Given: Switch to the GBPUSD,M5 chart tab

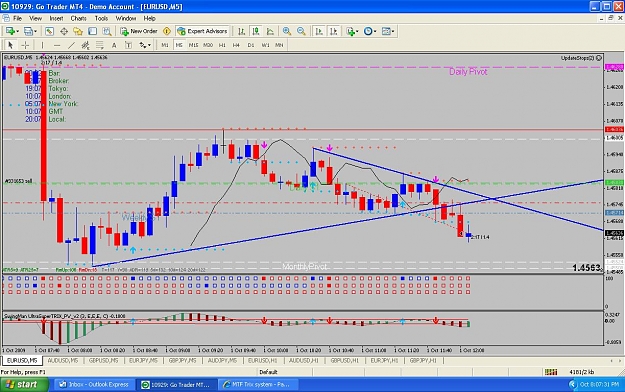Looking at the screenshot, I should coord(103,360).
